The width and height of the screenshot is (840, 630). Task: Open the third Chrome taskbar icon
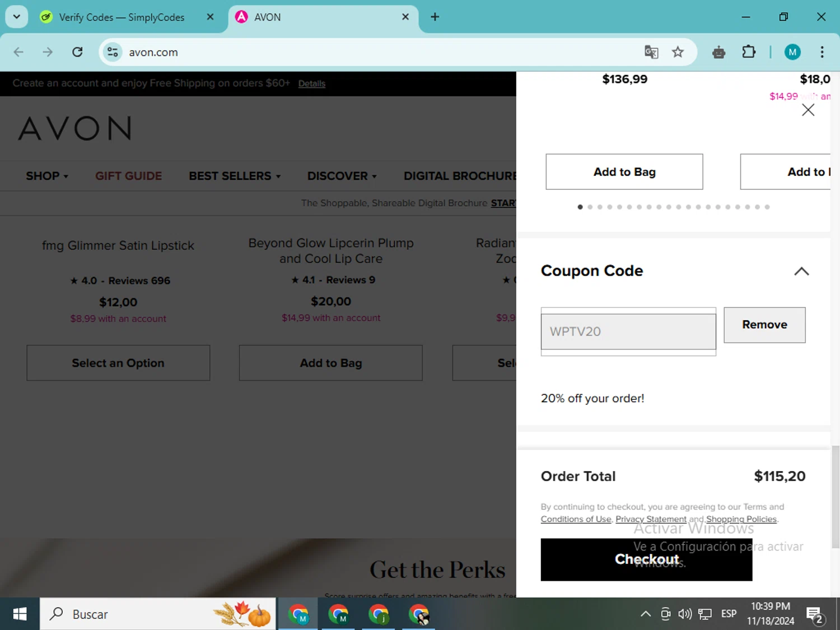click(x=379, y=614)
